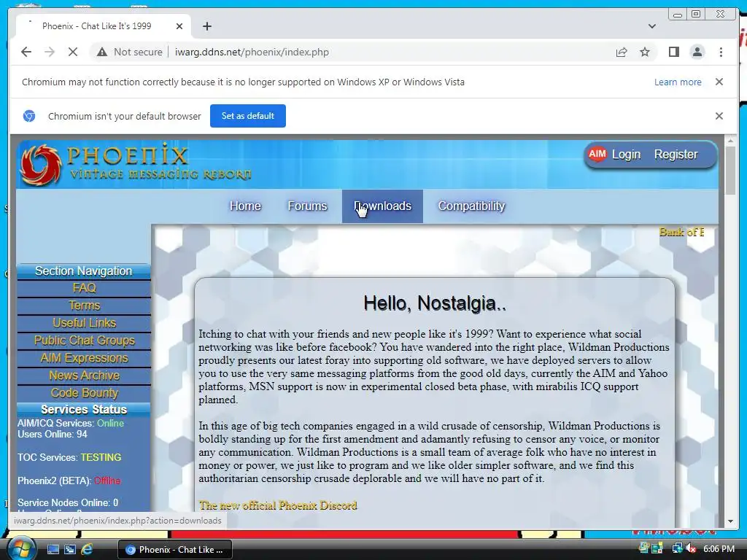The width and height of the screenshot is (747, 560).
Task: Click the Phoenix logo banner
Action: [x=136, y=164]
